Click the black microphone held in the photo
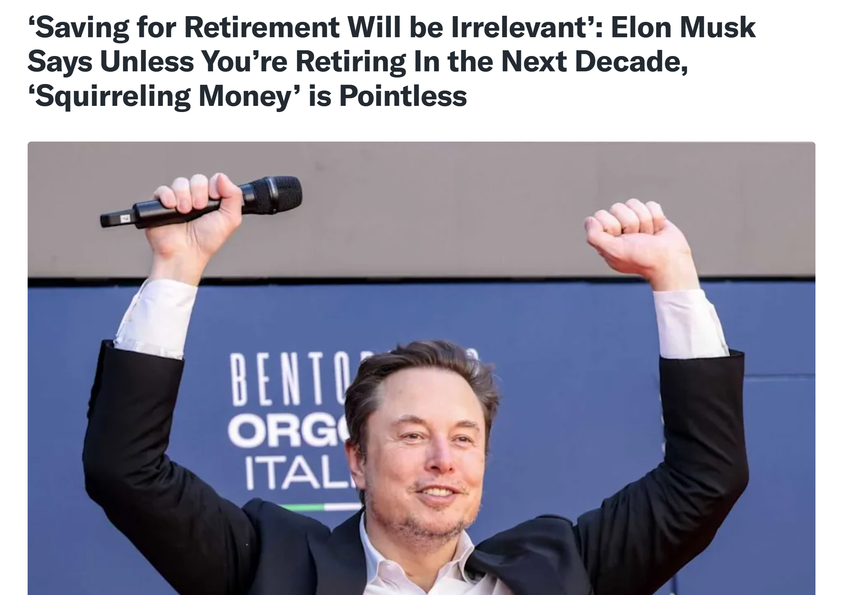The width and height of the screenshot is (868, 595). [201, 202]
